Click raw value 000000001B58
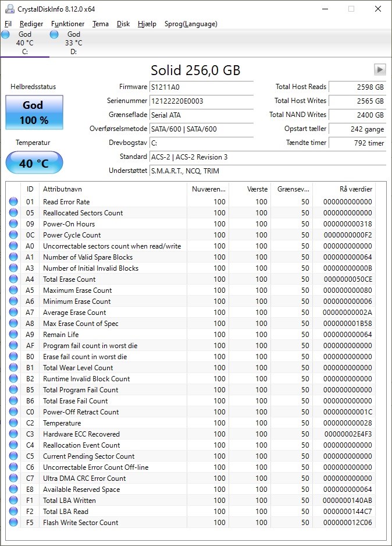Image resolution: width=392 pixels, height=546 pixels. (x=347, y=323)
